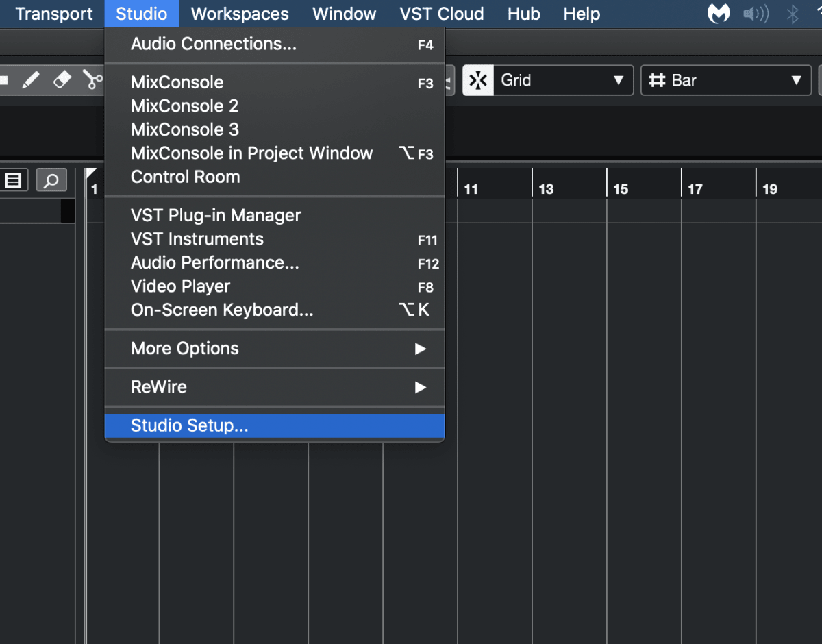The image size is (822, 644).
Task: Click the Malwarebytes menu bar icon
Action: point(719,14)
